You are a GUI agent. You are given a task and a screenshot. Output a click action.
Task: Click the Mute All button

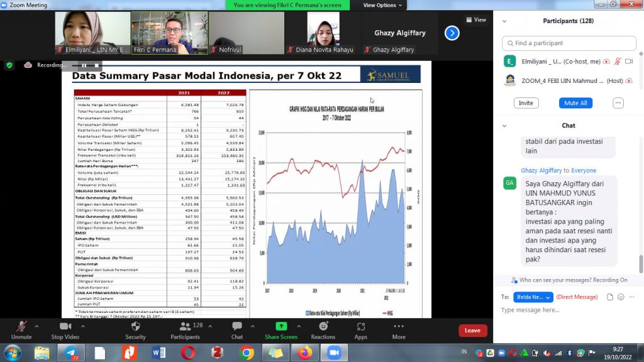click(x=575, y=103)
